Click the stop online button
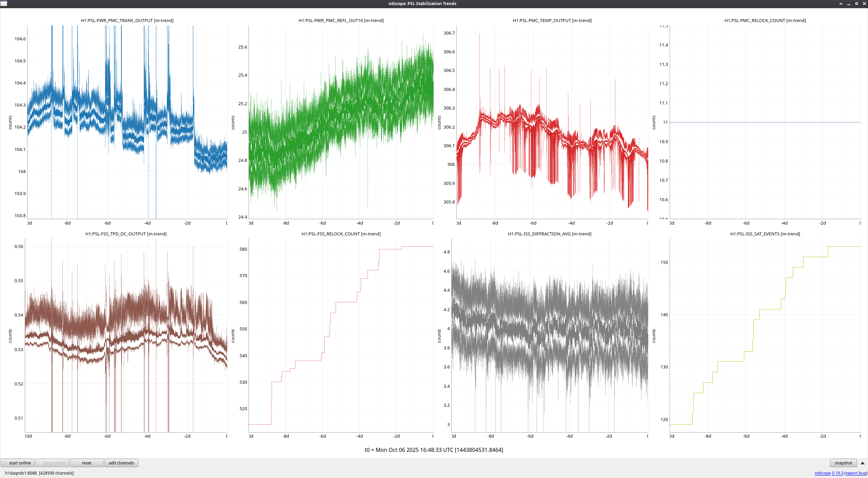Image resolution: width=868 pixels, height=478 pixels. tap(52, 463)
